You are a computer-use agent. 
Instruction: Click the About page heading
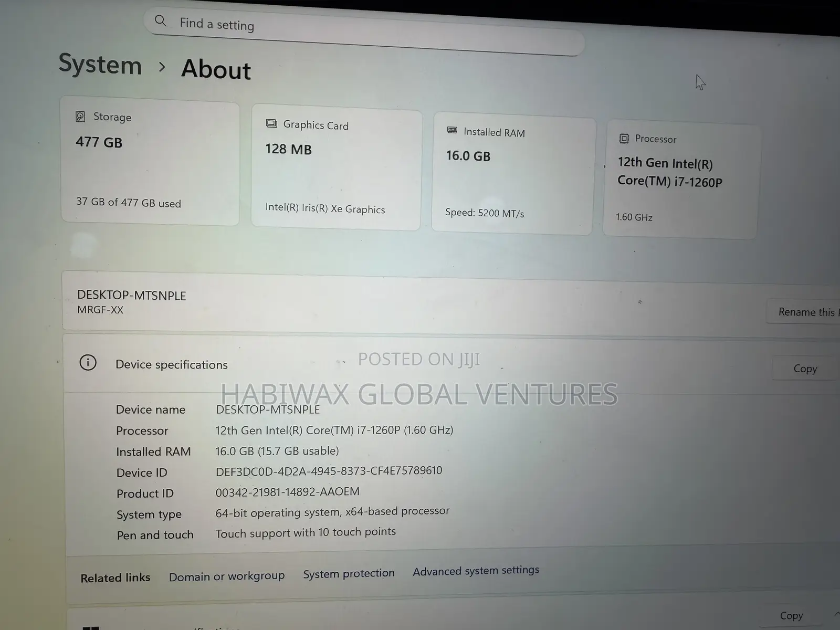(x=216, y=69)
